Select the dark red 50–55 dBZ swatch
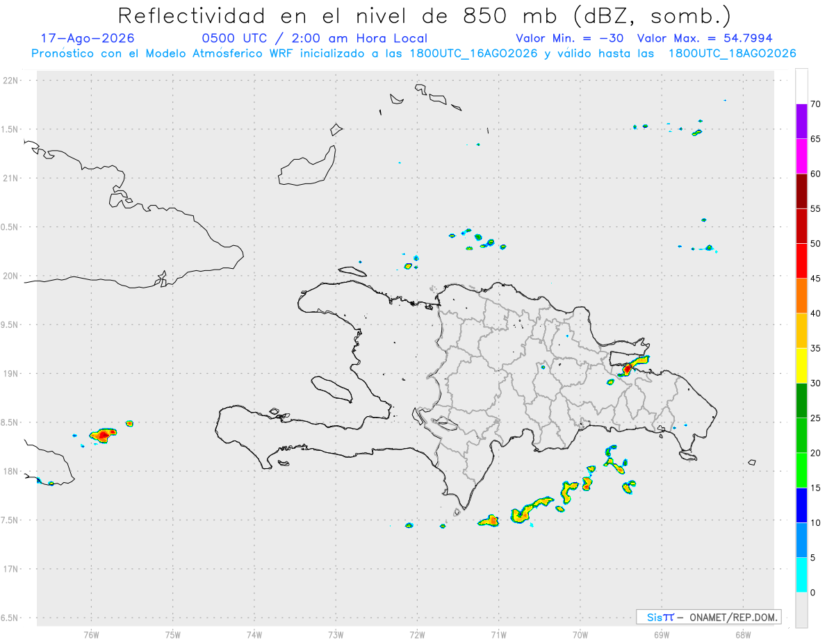 pyautogui.click(x=801, y=226)
